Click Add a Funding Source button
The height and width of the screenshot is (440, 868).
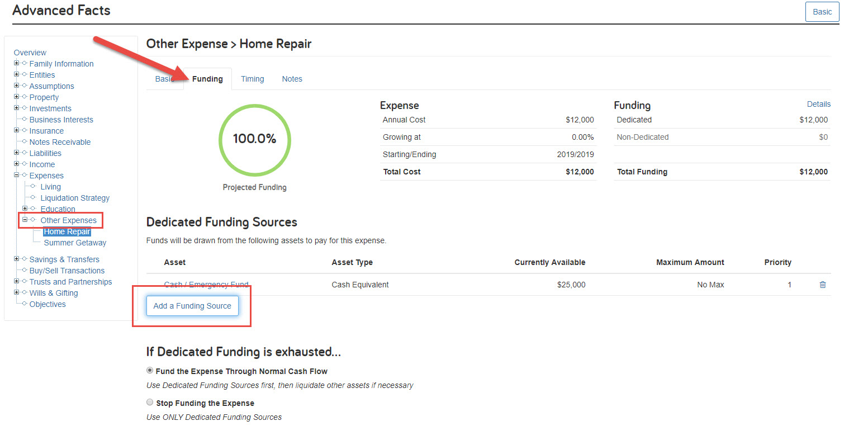click(x=192, y=306)
